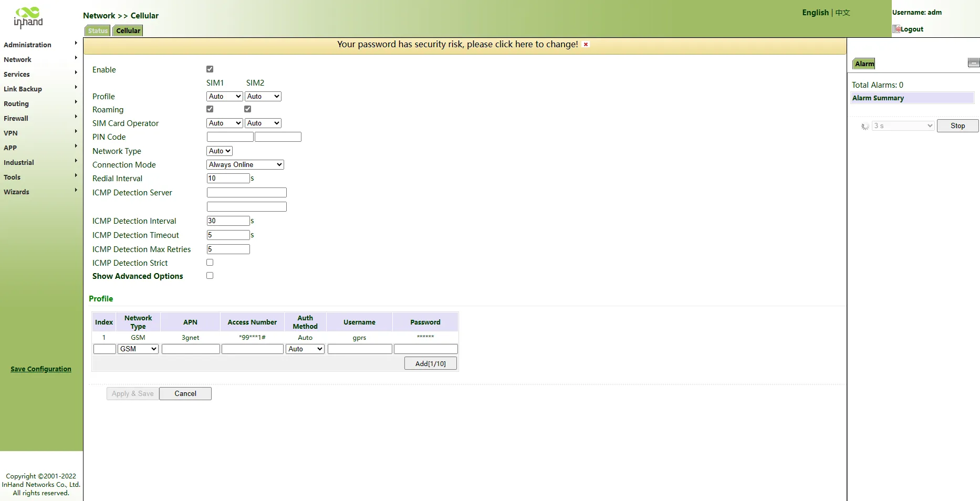
Task: Select the Cellular tab
Action: [x=128, y=30]
